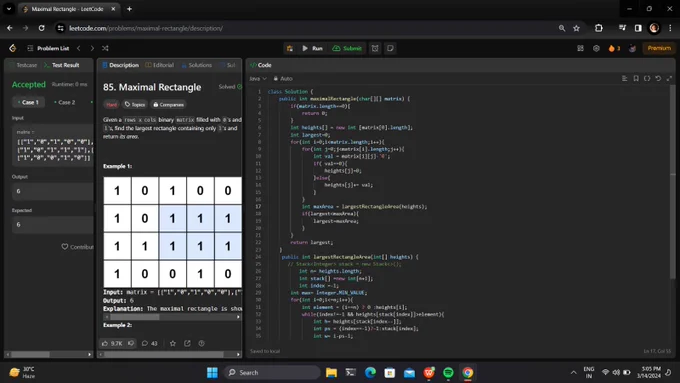Expand the Topics tag
Viewport: 680px width, 383px height.
pos(134,105)
